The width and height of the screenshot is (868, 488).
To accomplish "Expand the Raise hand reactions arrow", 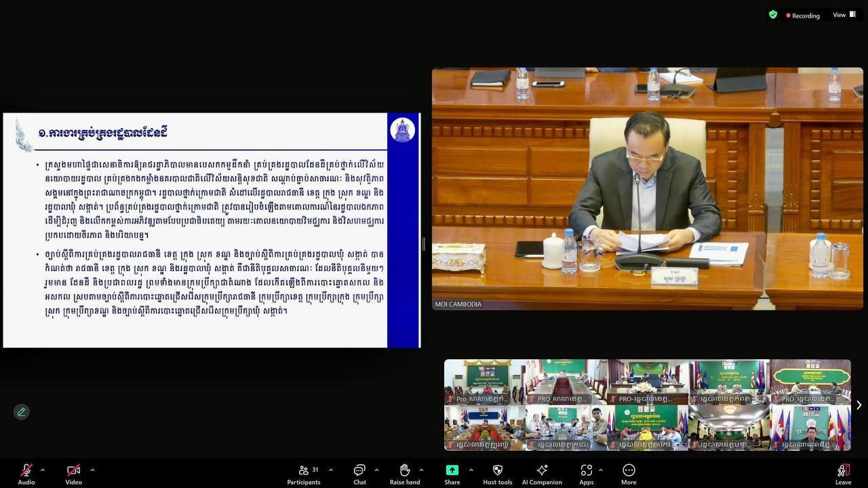I will pos(421,470).
